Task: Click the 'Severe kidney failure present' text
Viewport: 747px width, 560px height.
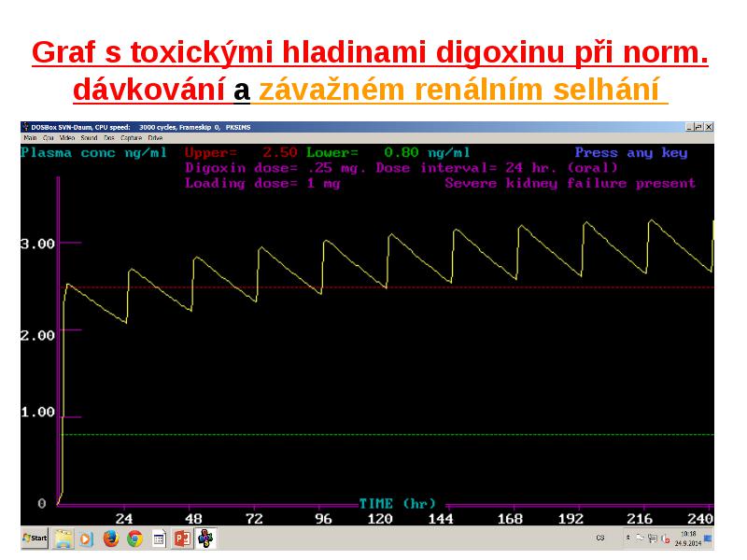Action: coord(570,183)
